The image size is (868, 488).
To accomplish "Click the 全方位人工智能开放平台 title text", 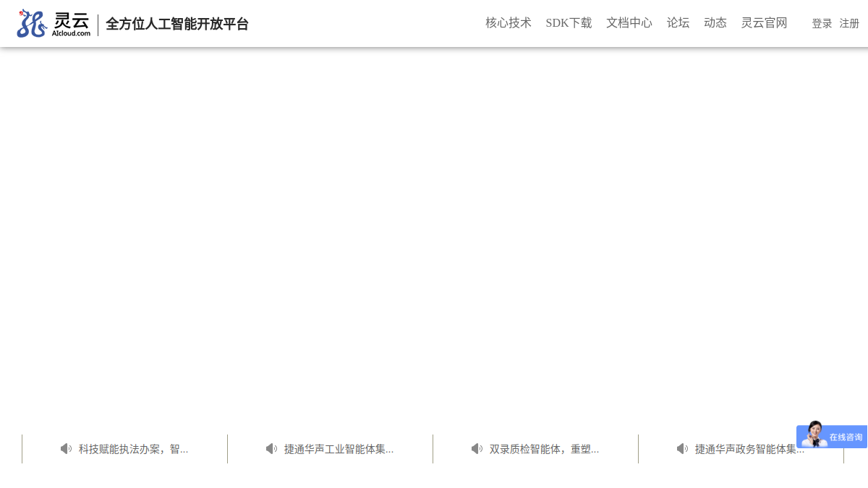I will tap(177, 24).
